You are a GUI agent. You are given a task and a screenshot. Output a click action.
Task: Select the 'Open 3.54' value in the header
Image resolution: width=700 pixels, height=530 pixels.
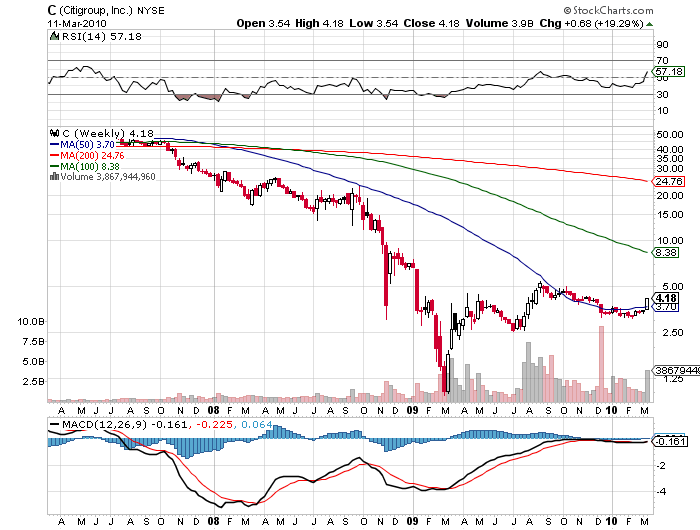pos(263,23)
